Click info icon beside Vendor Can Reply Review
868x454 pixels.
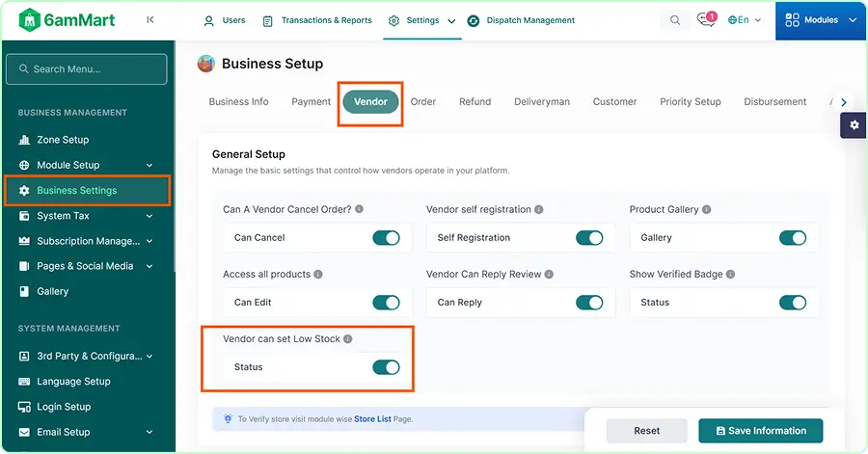549,275
